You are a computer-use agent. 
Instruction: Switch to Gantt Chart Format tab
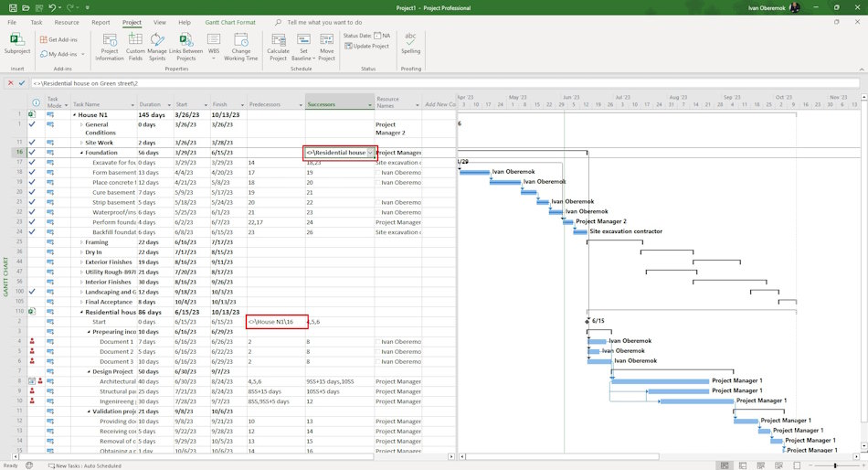pyautogui.click(x=230, y=22)
